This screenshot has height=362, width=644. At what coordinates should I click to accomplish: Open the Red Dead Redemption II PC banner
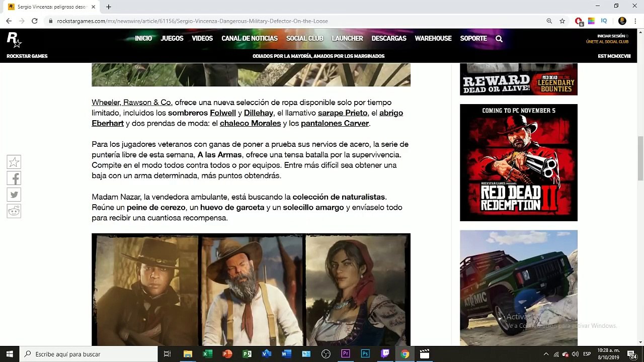(x=519, y=162)
